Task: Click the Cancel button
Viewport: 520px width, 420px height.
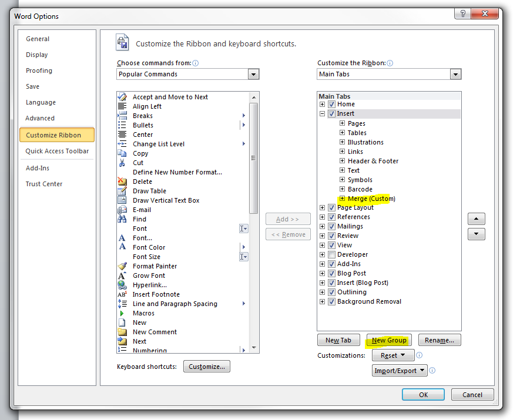Action: (472, 395)
